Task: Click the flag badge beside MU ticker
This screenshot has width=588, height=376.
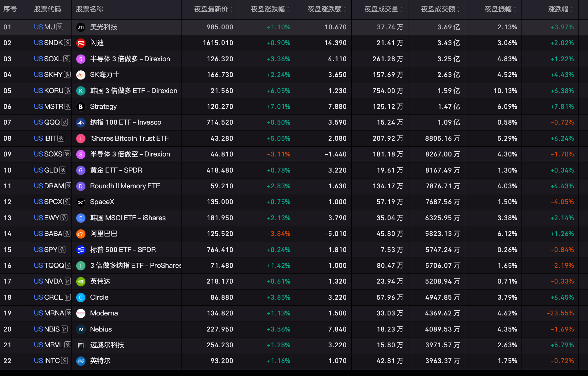Action: tap(60, 27)
